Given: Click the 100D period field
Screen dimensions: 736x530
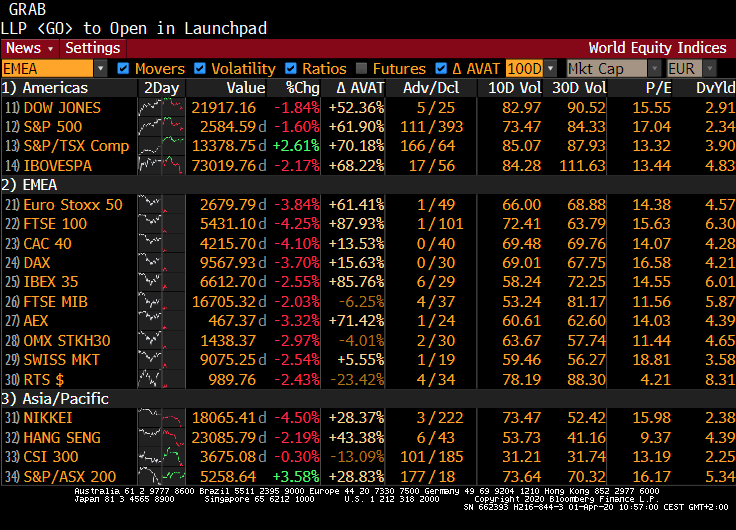Looking at the screenshot, I should (x=524, y=69).
